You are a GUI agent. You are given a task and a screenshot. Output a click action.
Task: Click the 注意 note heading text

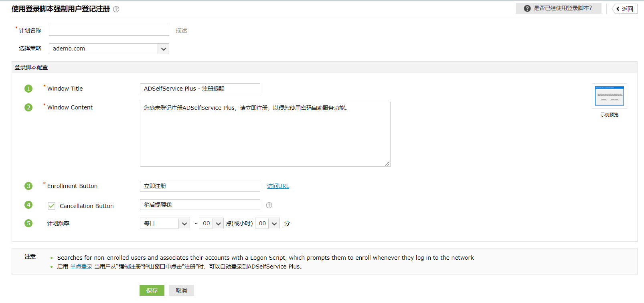(x=30, y=257)
